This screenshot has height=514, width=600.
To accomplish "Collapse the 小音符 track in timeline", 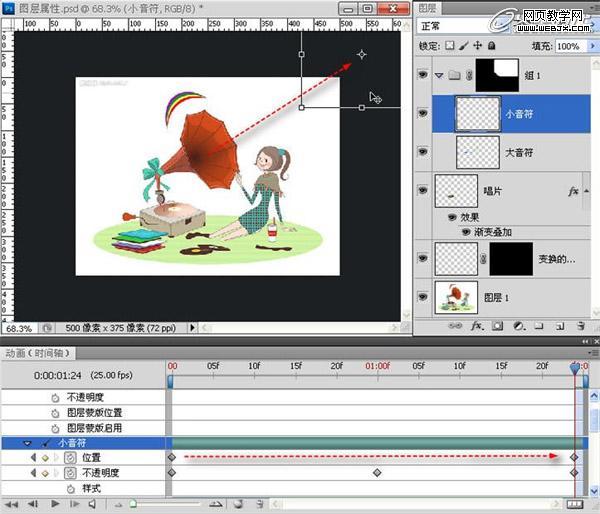I will pos(28,442).
